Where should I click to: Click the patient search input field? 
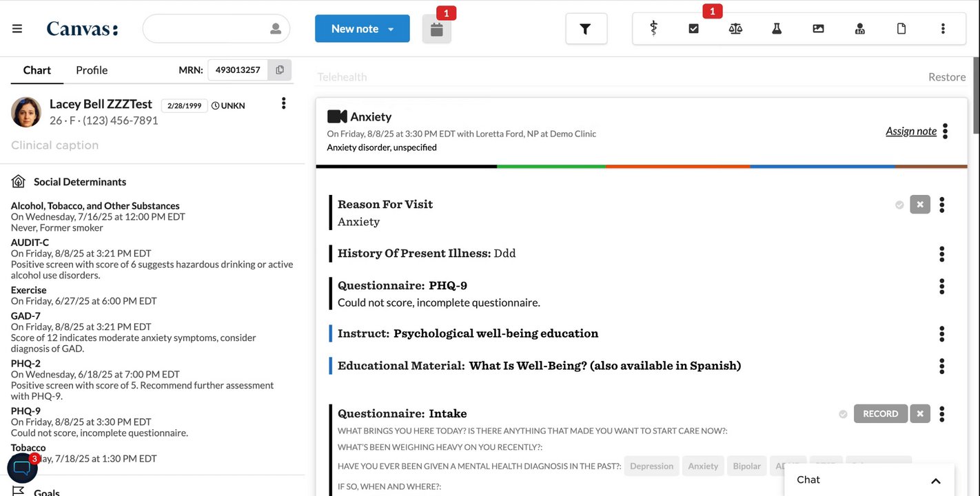click(x=207, y=29)
